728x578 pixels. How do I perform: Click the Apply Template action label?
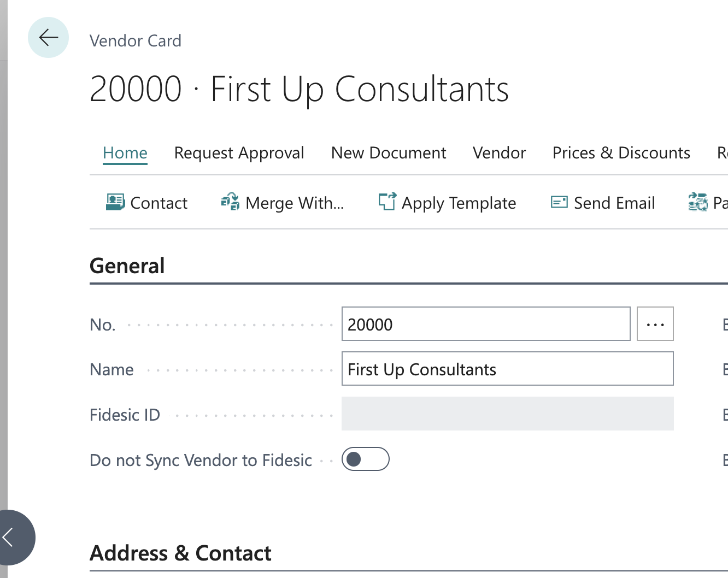[x=459, y=203]
